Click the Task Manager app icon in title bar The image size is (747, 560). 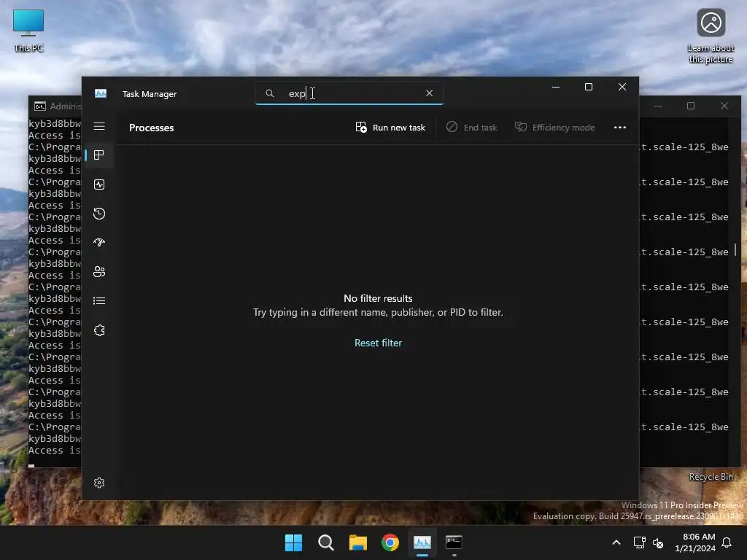tap(101, 93)
